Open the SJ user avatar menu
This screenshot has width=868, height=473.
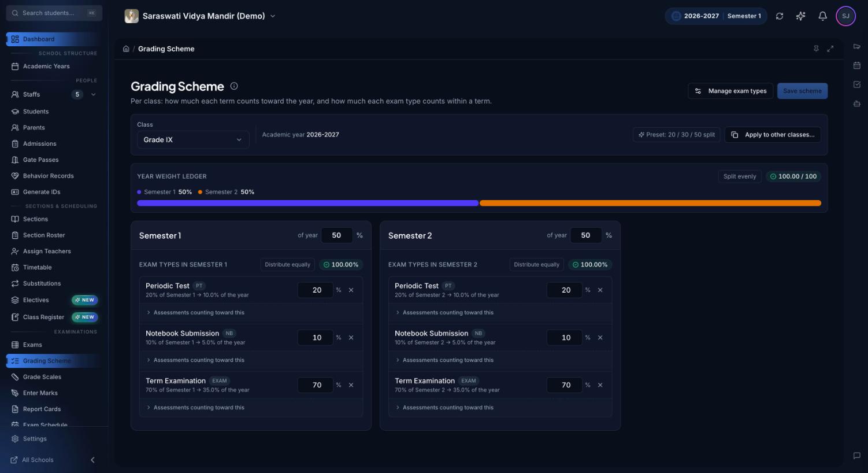(845, 16)
